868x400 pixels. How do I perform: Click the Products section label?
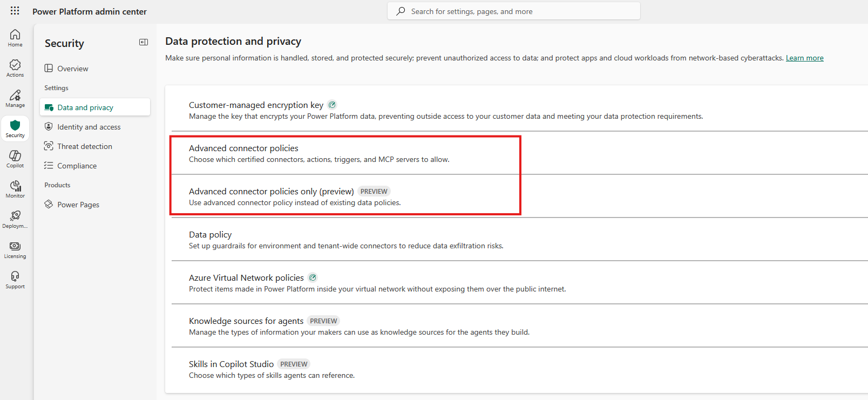57,185
